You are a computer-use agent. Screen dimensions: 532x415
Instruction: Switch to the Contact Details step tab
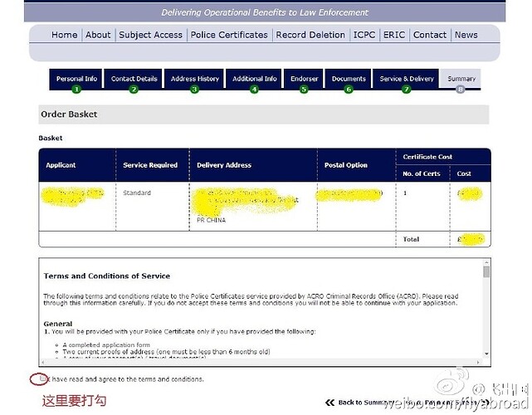(134, 79)
